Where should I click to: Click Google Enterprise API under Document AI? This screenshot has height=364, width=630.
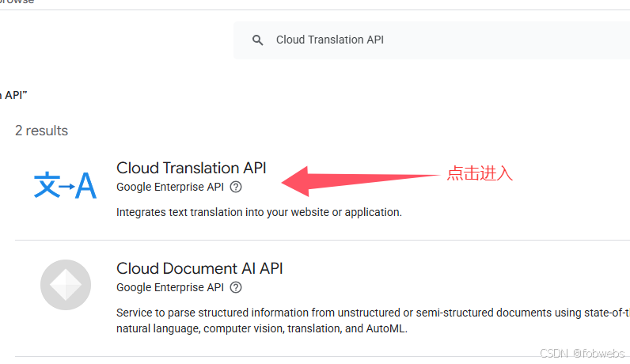point(170,287)
